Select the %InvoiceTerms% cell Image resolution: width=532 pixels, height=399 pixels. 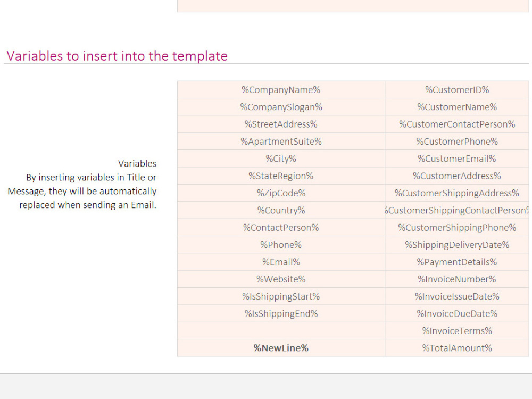pyautogui.click(x=457, y=331)
